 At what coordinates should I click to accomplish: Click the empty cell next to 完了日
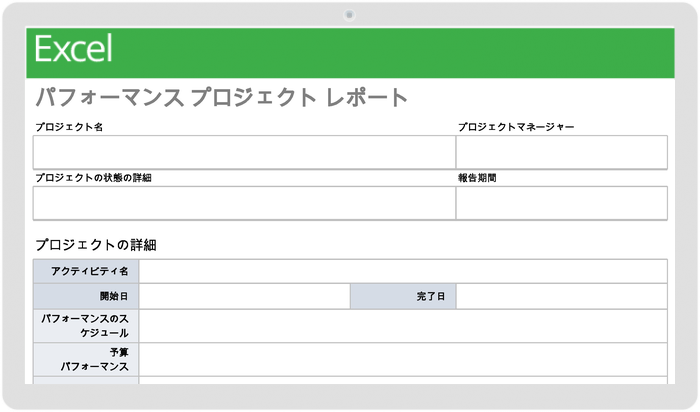[562, 296]
